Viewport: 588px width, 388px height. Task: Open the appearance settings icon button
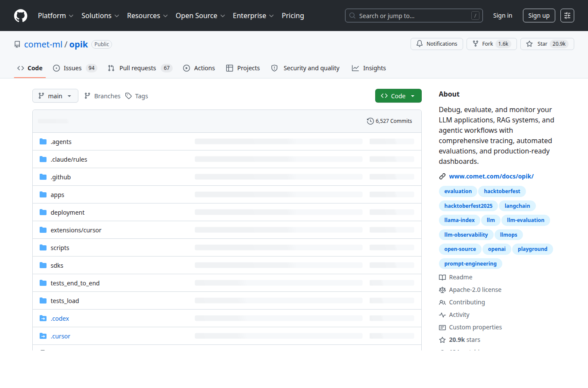click(567, 16)
